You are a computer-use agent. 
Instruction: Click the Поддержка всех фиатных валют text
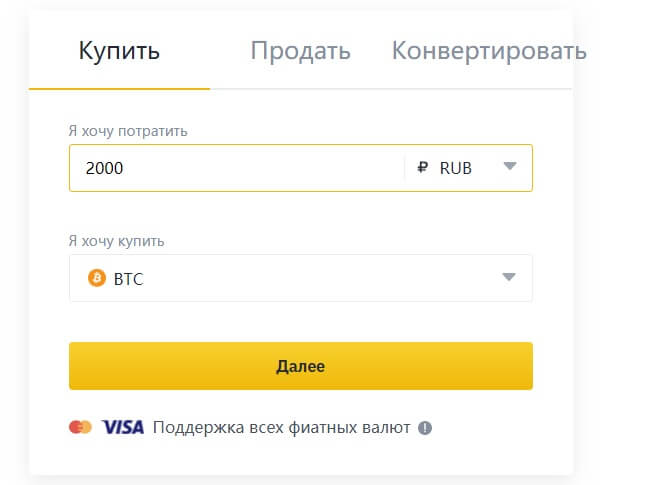pos(281,427)
